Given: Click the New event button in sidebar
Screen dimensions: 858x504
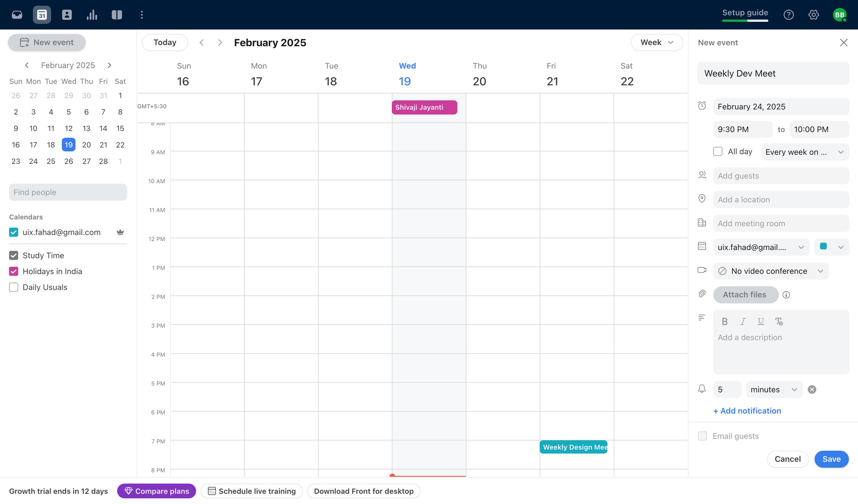Looking at the screenshot, I should coord(47,43).
